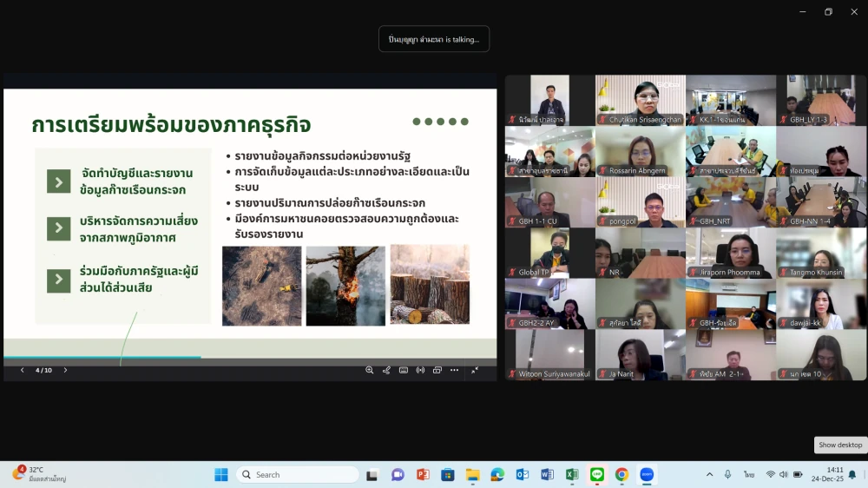
Task: Select the NR participant video tile
Action: [641, 254]
